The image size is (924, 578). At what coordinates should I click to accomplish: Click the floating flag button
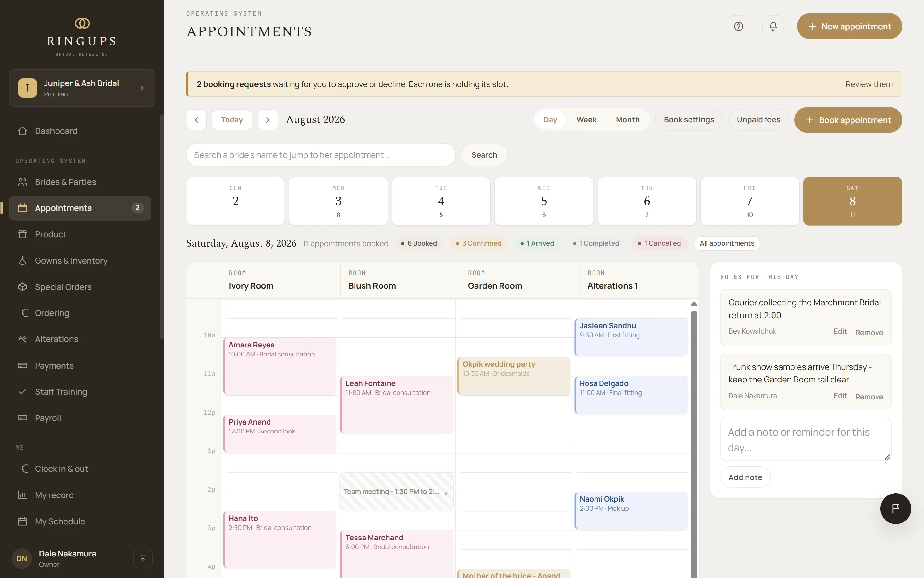click(895, 508)
